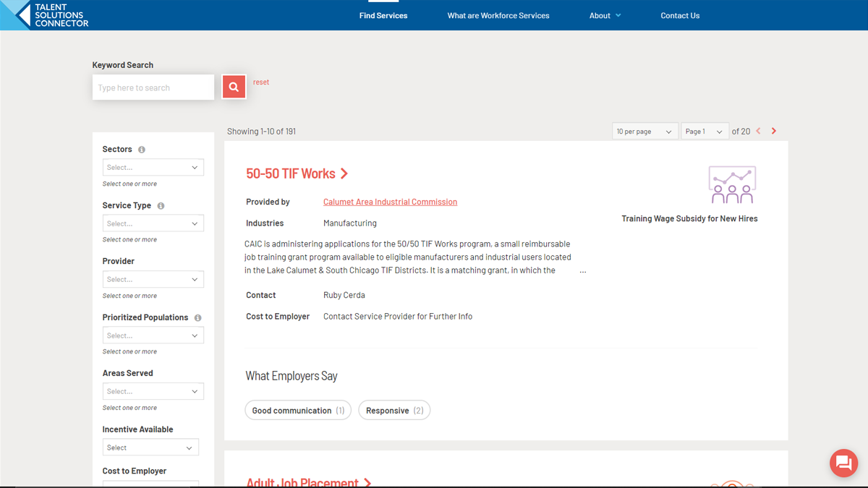
Task: Click the Talent Solutions Connector logo
Action: click(45, 14)
